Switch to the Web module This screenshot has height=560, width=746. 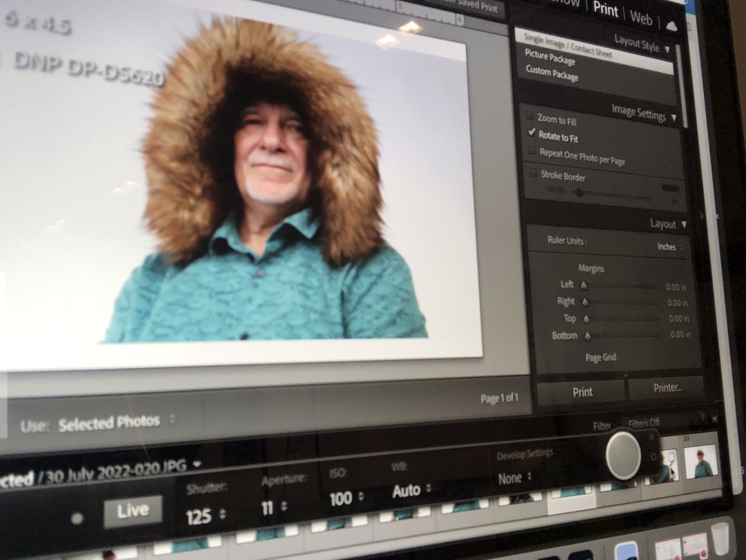tap(641, 17)
